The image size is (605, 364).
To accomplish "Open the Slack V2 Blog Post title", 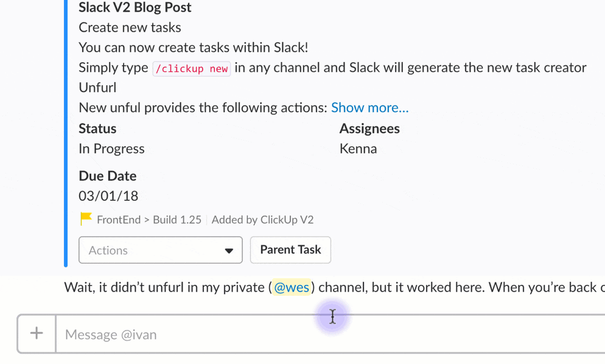I will [x=135, y=8].
